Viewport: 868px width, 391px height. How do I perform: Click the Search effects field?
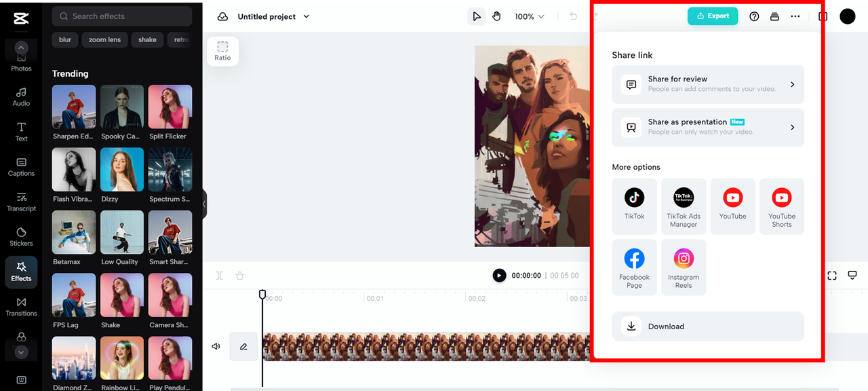coord(122,16)
